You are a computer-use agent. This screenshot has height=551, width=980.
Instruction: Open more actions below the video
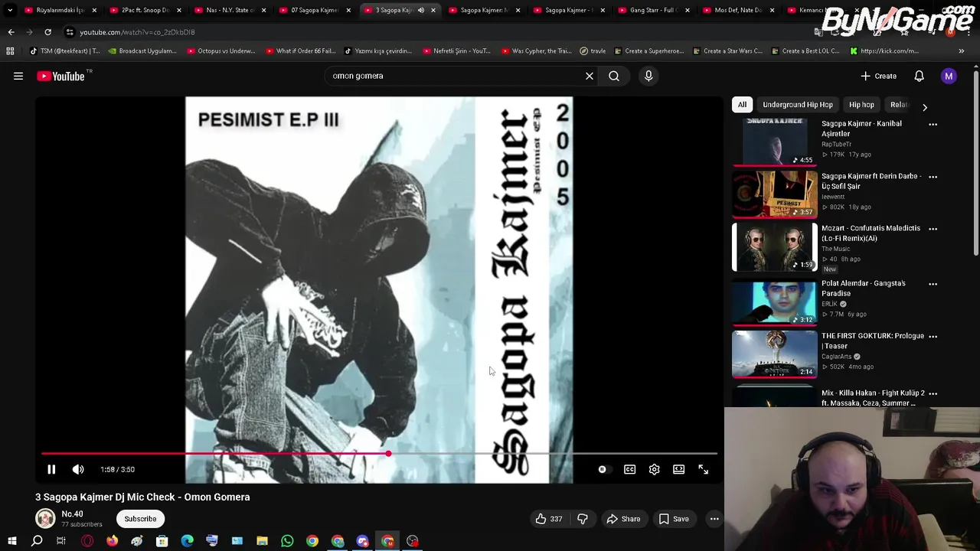pyautogui.click(x=714, y=519)
